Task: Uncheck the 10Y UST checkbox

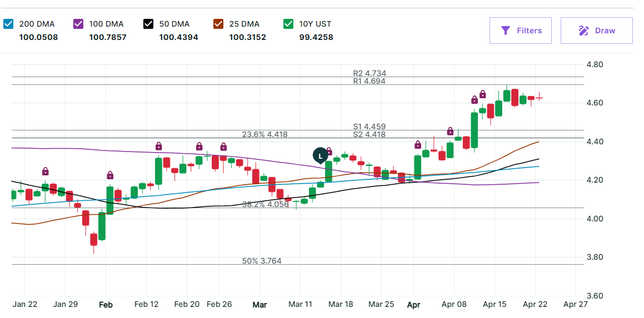Action: (288, 24)
